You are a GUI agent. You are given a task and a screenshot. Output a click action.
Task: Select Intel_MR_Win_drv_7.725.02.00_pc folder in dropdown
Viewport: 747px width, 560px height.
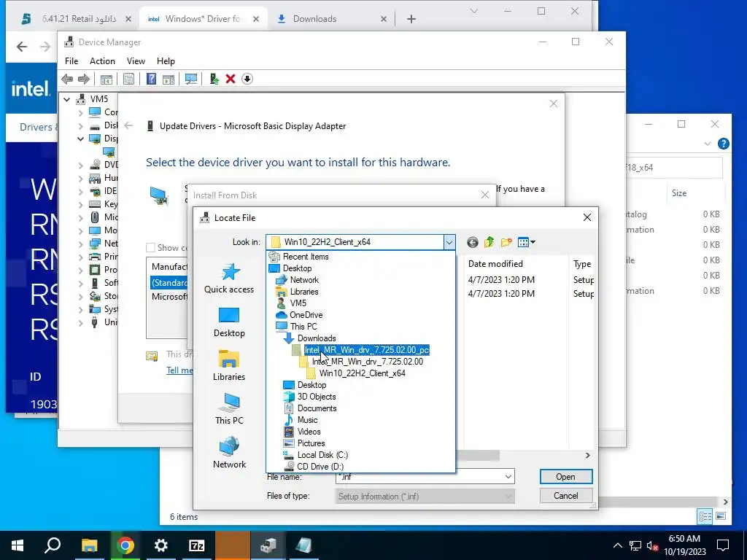pyautogui.click(x=367, y=350)
